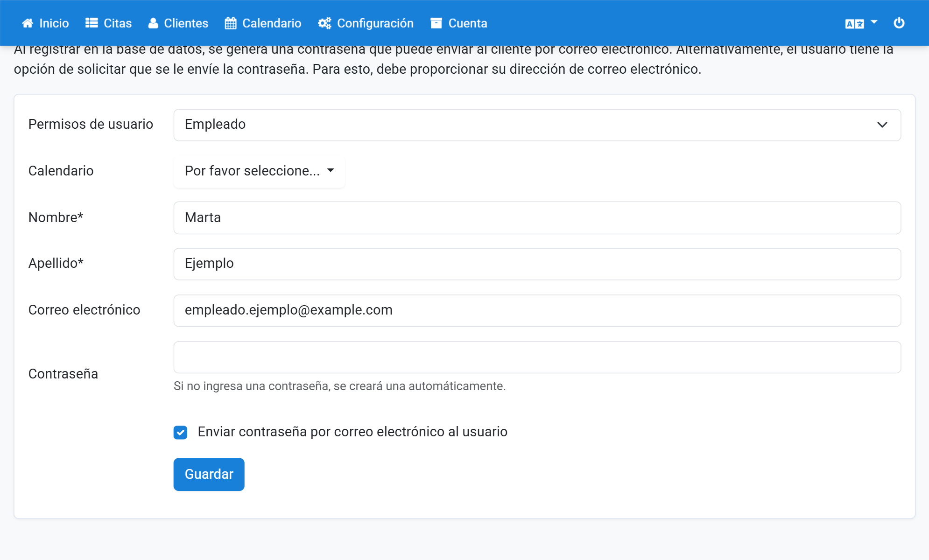Open the Calendario 'Por favor seleccione...' dropdown
The image size is (929, 560).
tap(259, 171)
